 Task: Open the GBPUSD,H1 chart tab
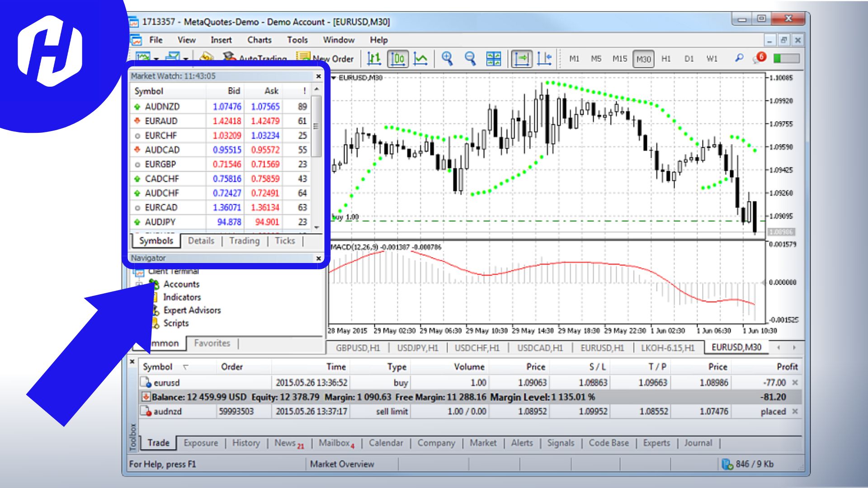tap(358, 348)
